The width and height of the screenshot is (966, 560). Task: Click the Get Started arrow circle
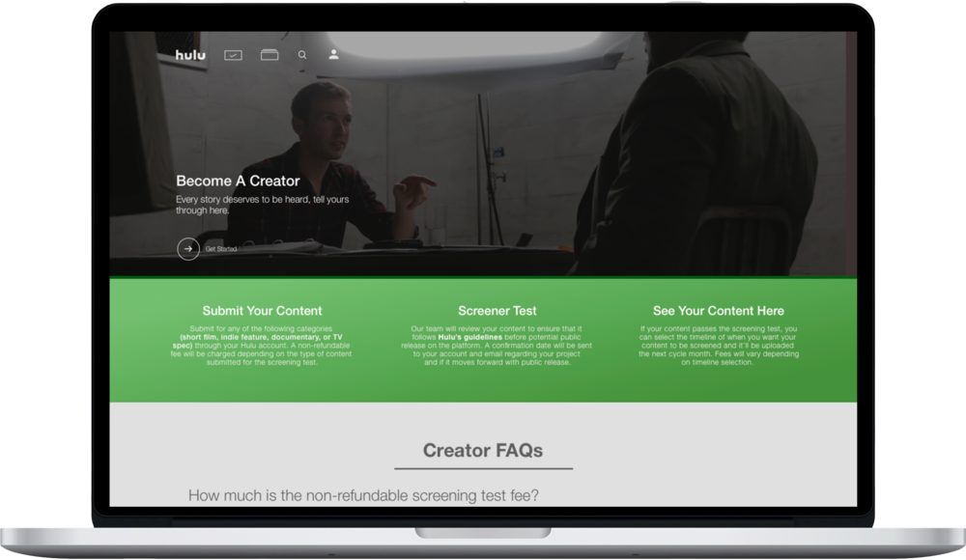(188, 249)
